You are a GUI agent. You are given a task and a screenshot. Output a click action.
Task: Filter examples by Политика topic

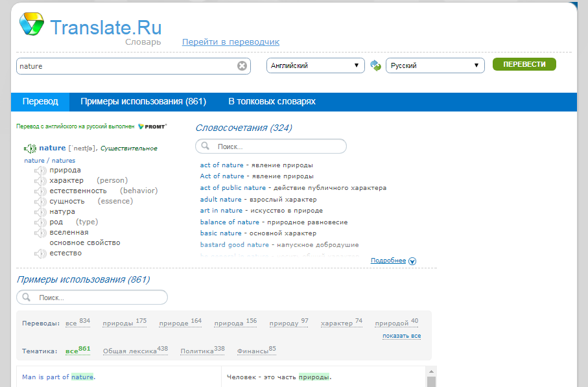pyautogui.click(x=197, y=351)
